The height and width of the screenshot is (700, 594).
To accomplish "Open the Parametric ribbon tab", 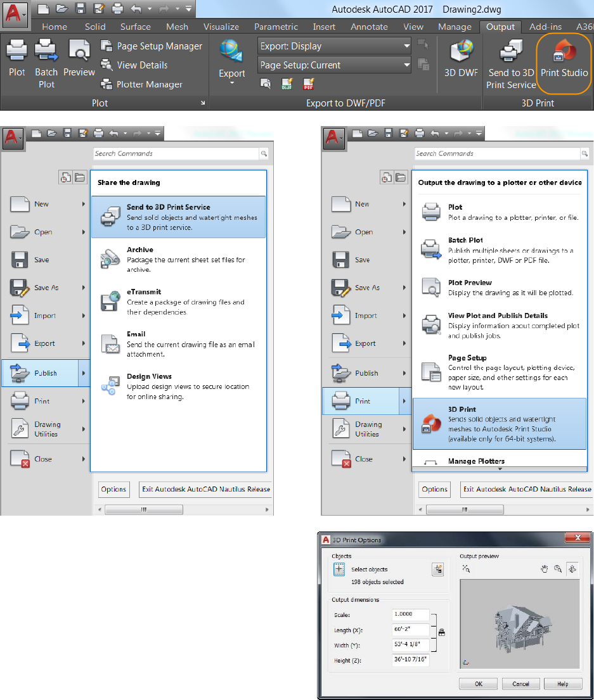I will pos(276,27).
